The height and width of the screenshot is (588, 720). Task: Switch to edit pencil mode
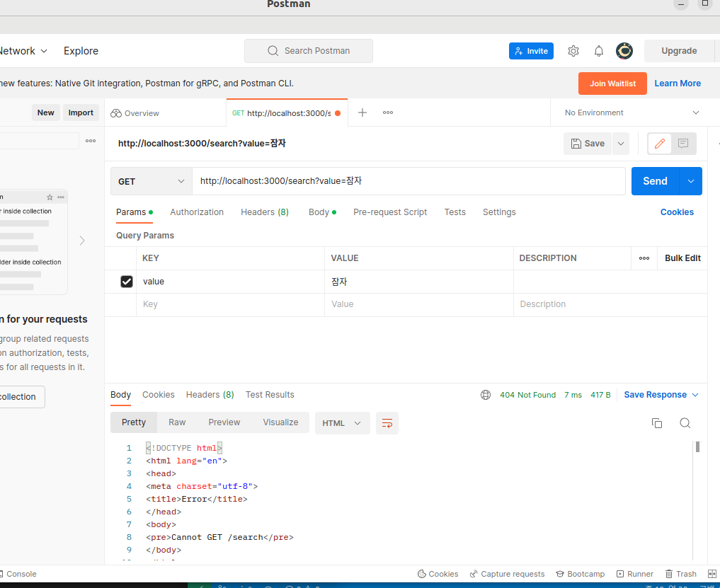point(660,144)
